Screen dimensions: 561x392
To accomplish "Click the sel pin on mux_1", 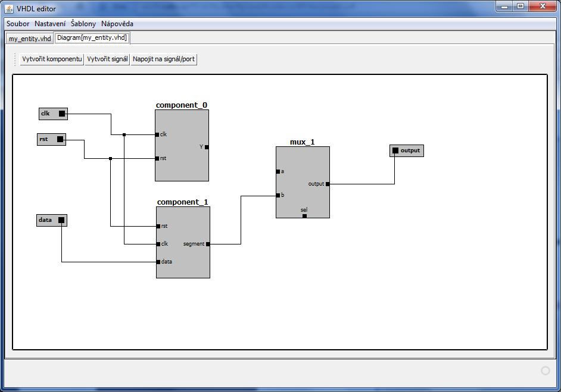I will 304,216.
